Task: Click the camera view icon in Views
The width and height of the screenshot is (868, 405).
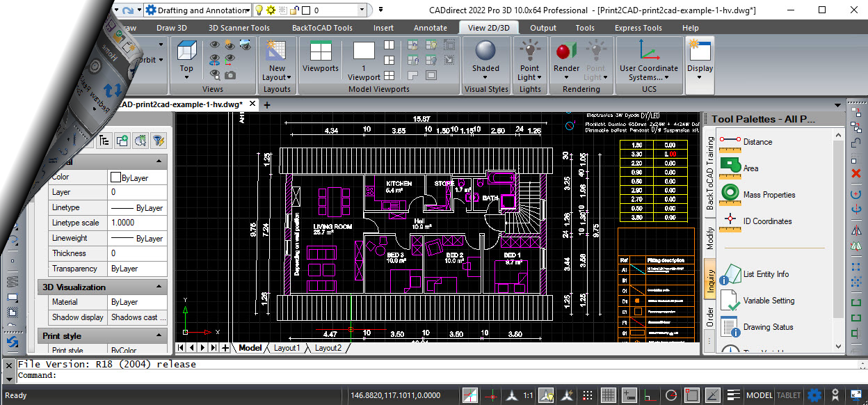Action: click(x=230, y=74)
